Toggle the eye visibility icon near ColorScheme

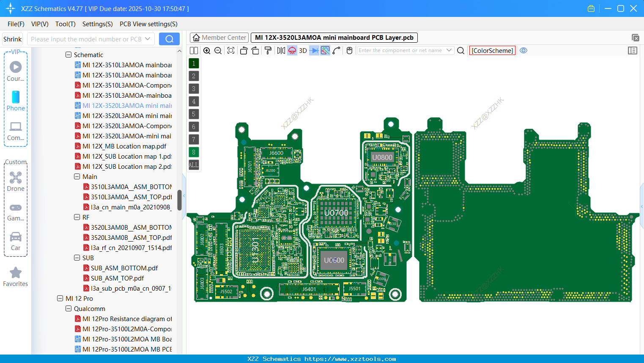click(x=523, y=50)
